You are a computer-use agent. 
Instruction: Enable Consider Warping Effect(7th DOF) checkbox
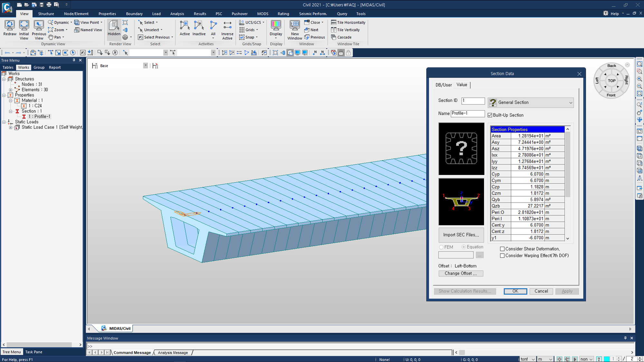(502, 256)
